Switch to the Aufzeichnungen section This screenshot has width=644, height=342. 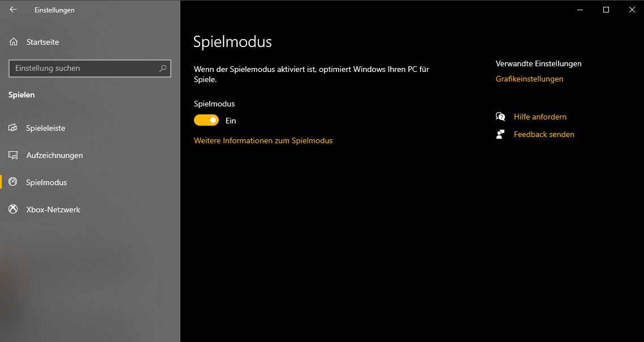(x=55, y=155)
